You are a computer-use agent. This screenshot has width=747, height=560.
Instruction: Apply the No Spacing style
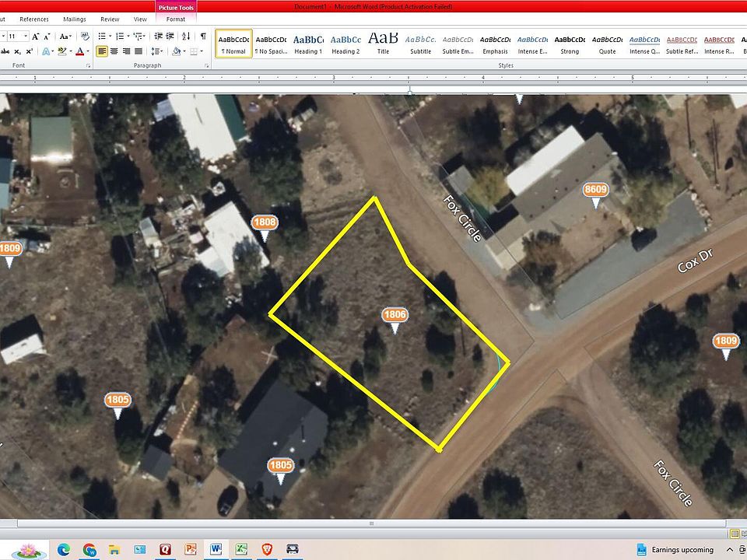coord(271,44)
